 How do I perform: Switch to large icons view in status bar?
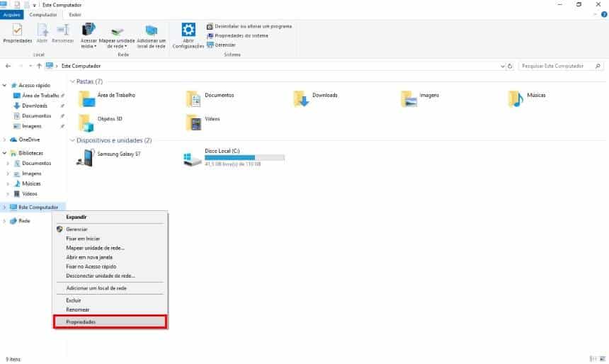pyautogui.click(x=603, y=358)
